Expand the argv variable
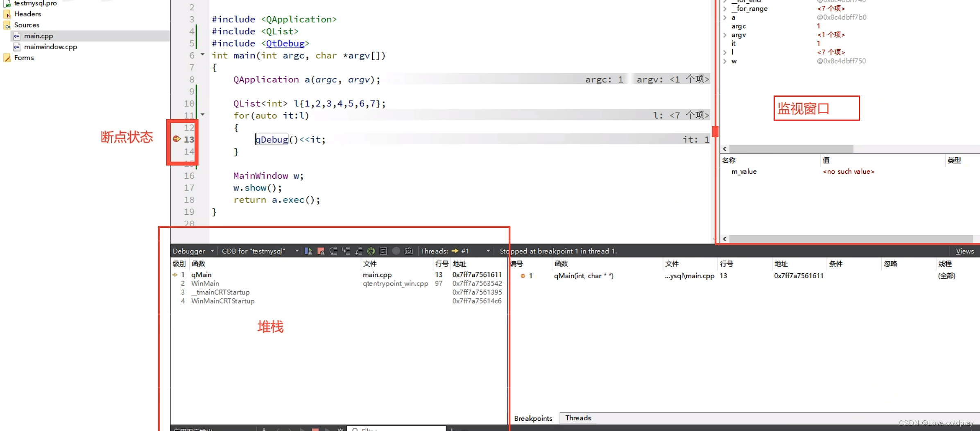980x431 pixels. (725, 35)
